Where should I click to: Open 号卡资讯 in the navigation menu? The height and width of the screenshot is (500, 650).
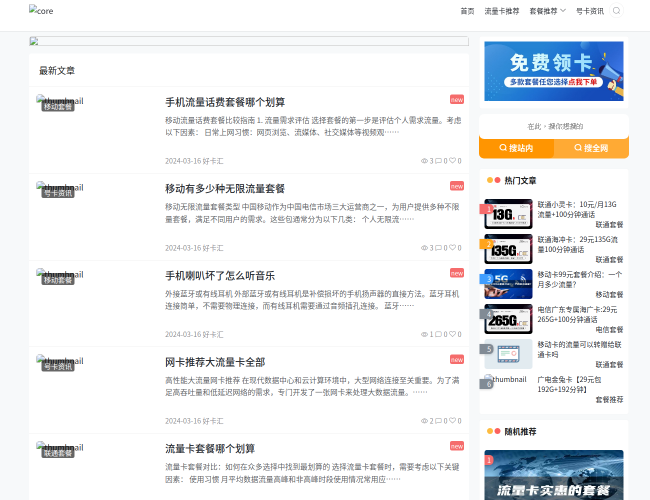(x=589, y=11)
